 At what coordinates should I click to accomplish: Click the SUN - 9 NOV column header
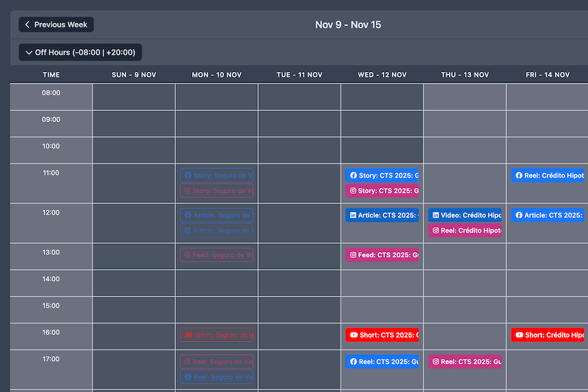[x=134, y=74]
